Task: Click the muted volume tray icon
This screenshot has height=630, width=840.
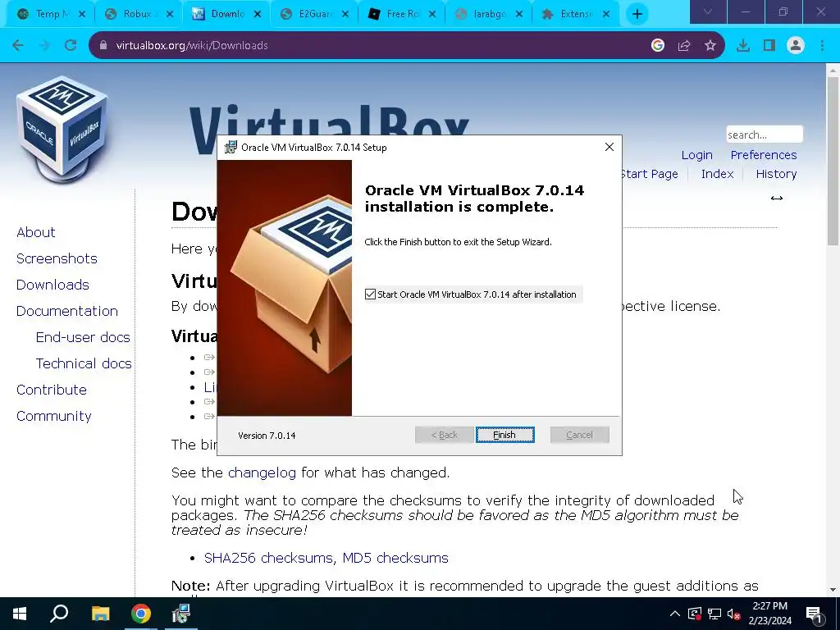Action: (734, 614)
